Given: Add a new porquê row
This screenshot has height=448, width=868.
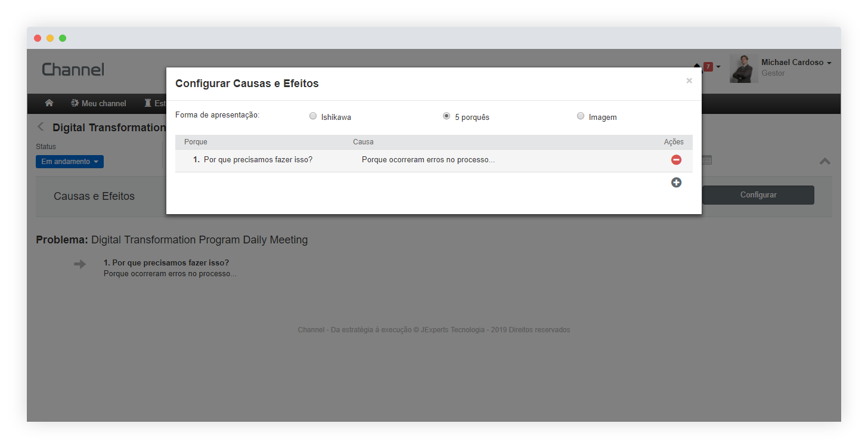Looking at the screenshot, I should point(676,183).
